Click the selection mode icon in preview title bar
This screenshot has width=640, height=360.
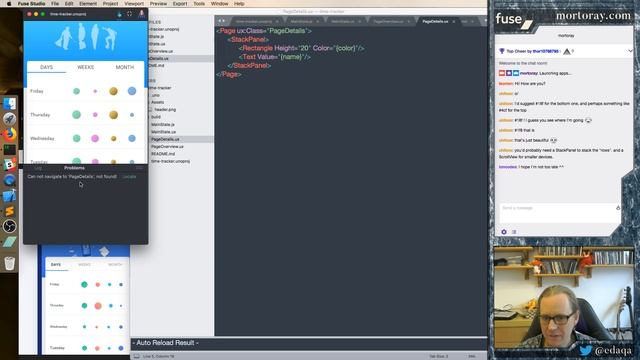click(x=129, y=14)
